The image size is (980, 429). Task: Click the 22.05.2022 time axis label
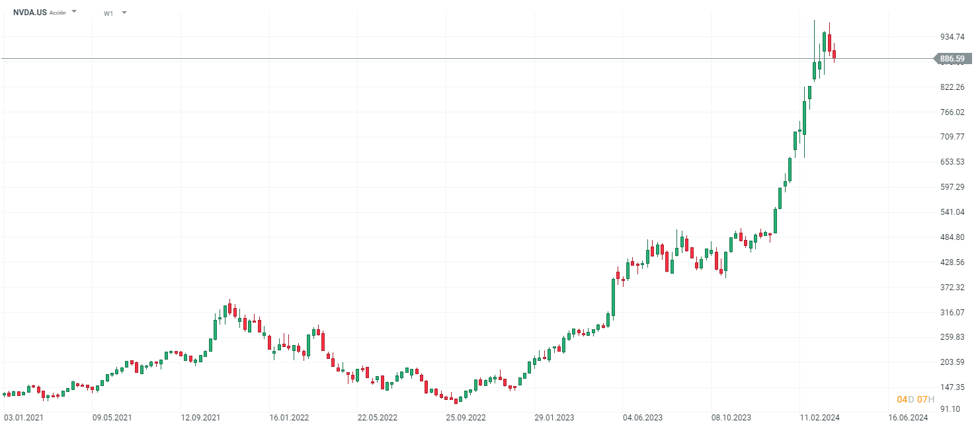378,418
